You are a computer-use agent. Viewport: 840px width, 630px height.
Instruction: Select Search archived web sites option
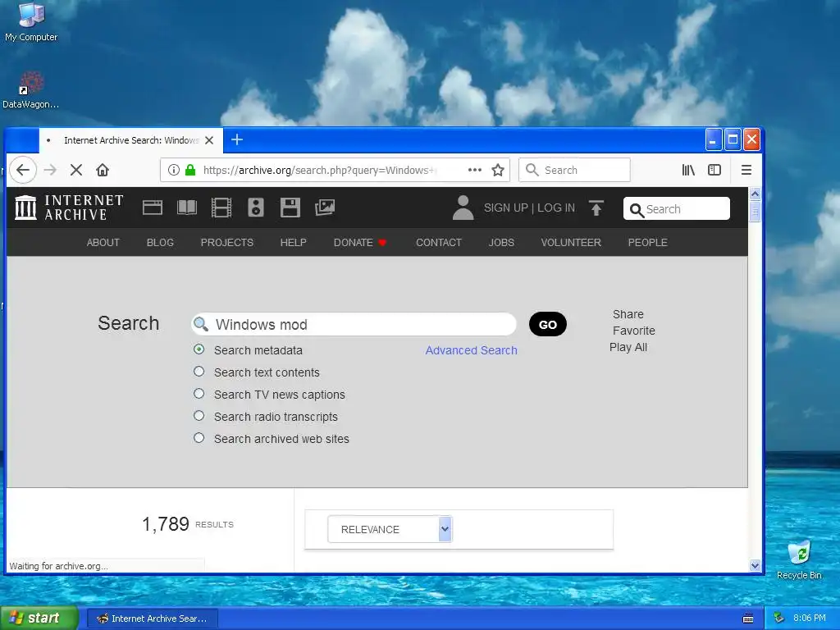point(199,438)
